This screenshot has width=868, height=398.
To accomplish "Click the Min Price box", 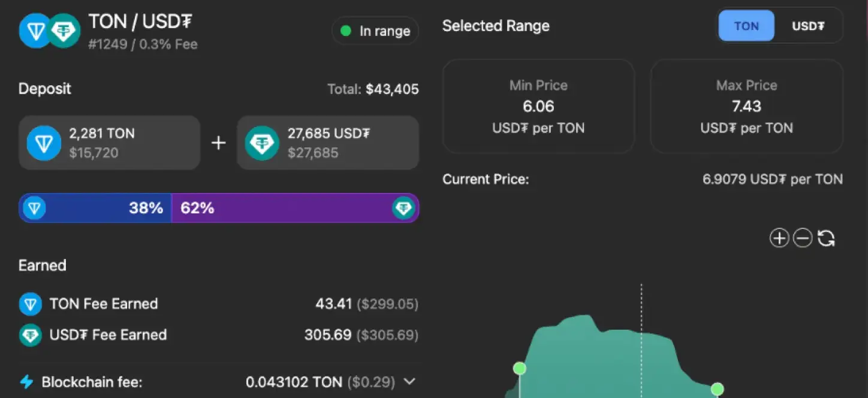I will pyautogui.click(x=538, y=106).
